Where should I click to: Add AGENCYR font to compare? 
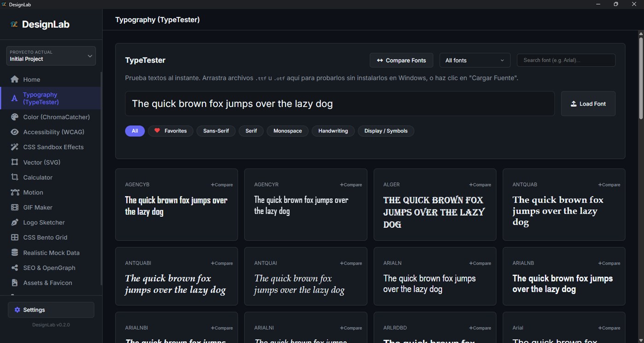click(351, 185)
